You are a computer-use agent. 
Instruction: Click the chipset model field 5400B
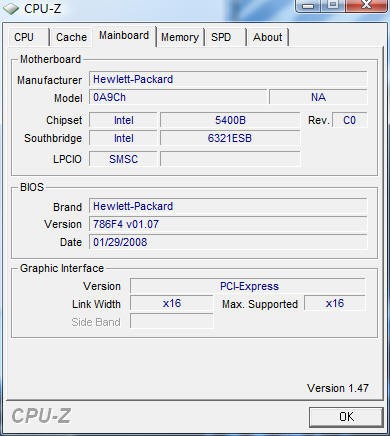(230, 120)
